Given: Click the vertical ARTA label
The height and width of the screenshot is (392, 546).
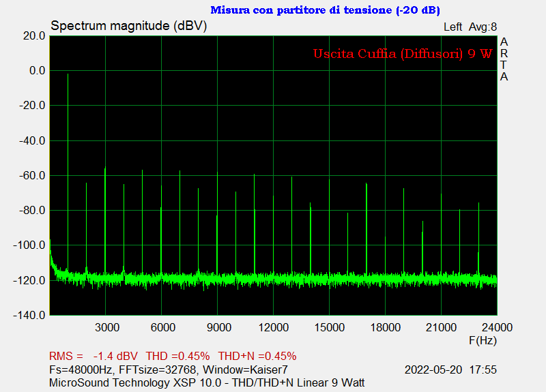Looking at the screenshot, I should coord(504,59).
